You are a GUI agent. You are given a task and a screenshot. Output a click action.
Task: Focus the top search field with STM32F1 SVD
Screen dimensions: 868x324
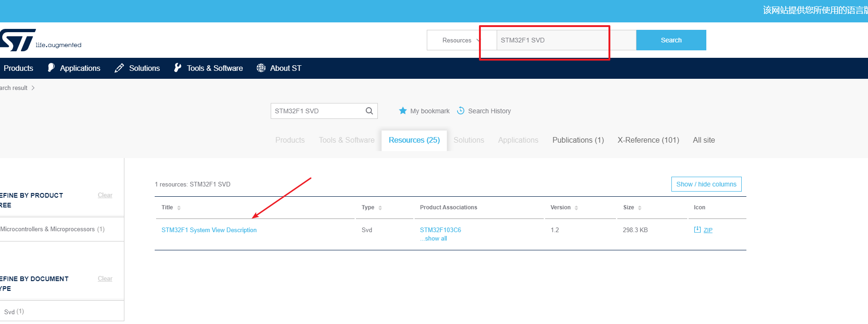[x=566, y=40]
